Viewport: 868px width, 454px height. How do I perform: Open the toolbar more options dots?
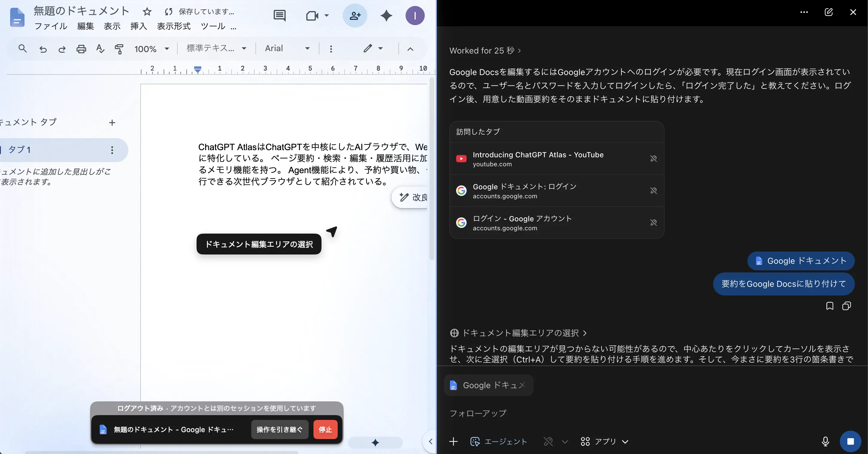coord(331,49)
